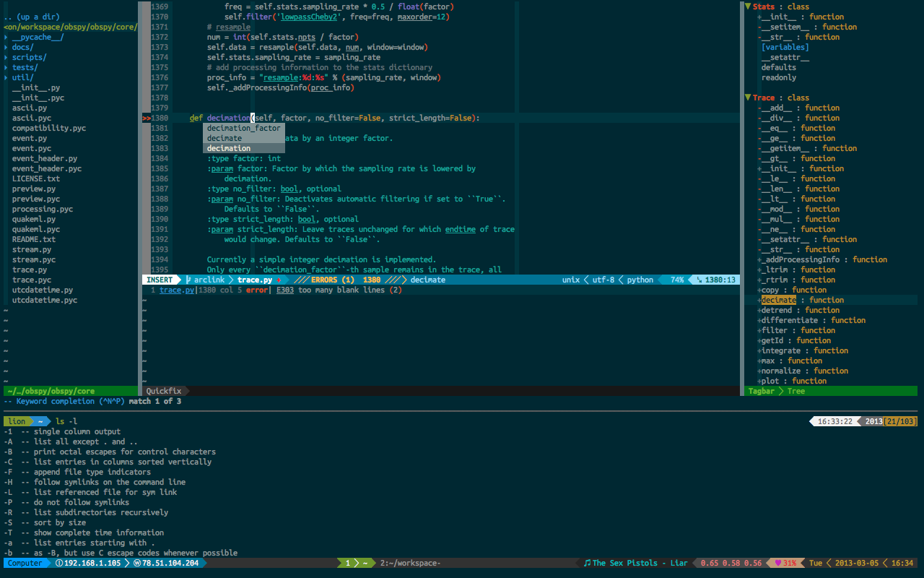924x578 pixels.
Task: Click the 74% file position indicator
Action: tap(676, 280)
